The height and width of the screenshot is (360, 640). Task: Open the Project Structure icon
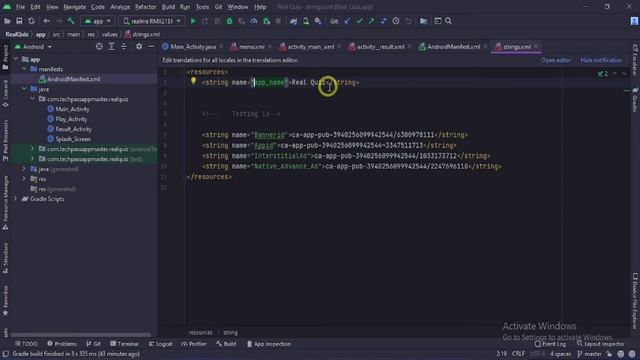(x=424, y=21)
